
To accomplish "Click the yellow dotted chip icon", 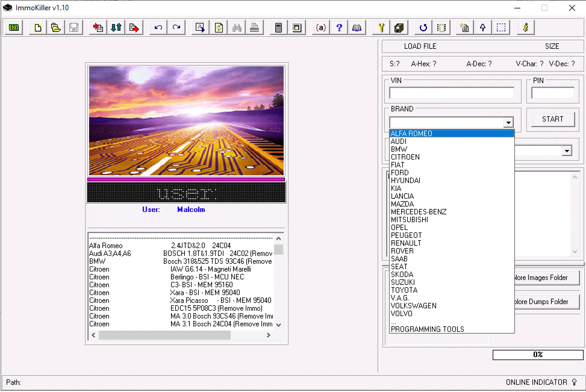I will [x=441, y=28].
